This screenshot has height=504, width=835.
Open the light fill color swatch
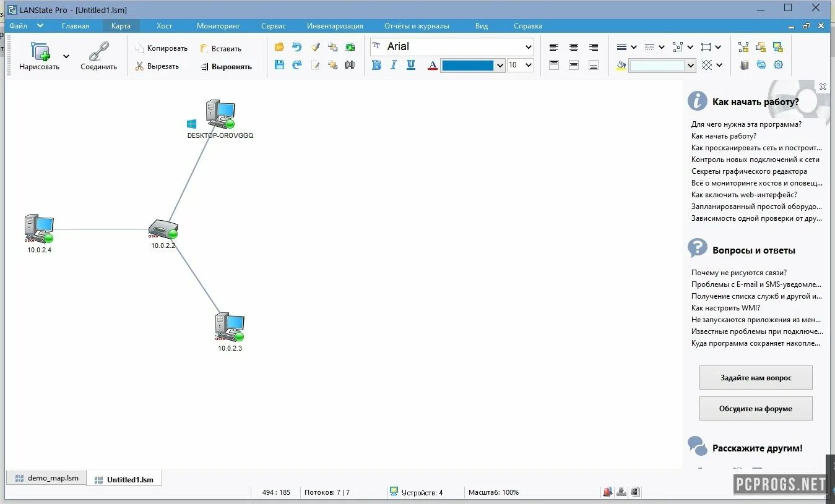(662, 65)
